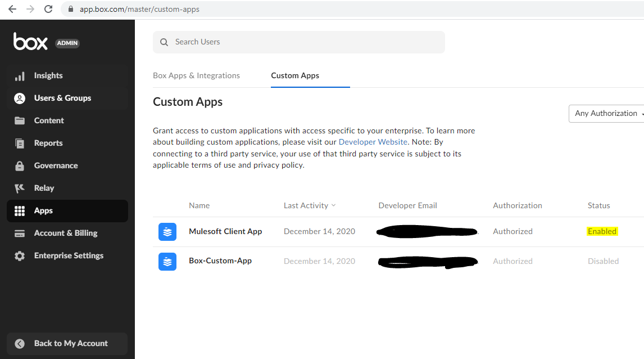
Task: Click the Relay flag icon
Action: (x=20, y=188)
